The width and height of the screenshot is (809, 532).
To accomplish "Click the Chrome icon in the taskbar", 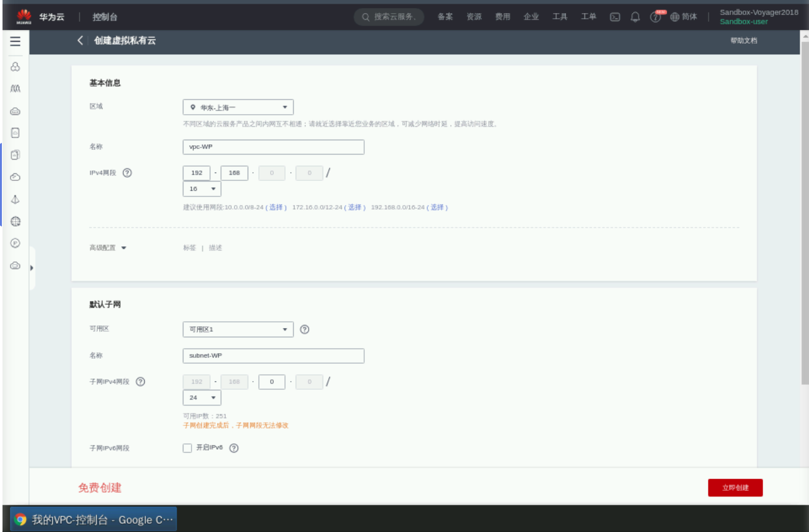I will pyautogui.click(x=21, y=520).
